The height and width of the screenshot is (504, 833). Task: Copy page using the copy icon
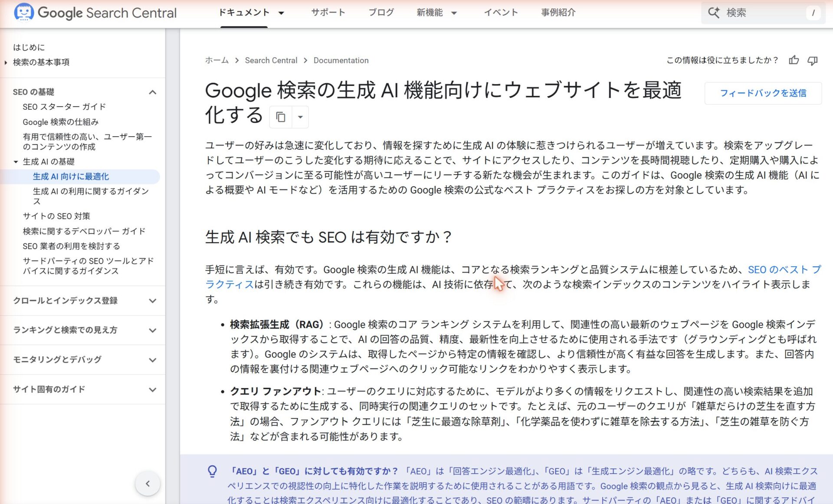(281, 117)
